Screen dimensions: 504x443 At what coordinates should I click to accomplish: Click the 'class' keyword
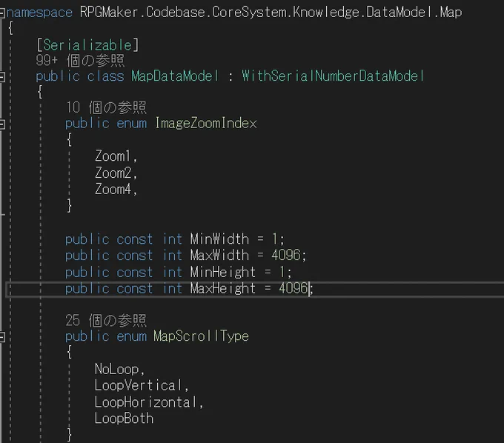(x=106, y=76)
